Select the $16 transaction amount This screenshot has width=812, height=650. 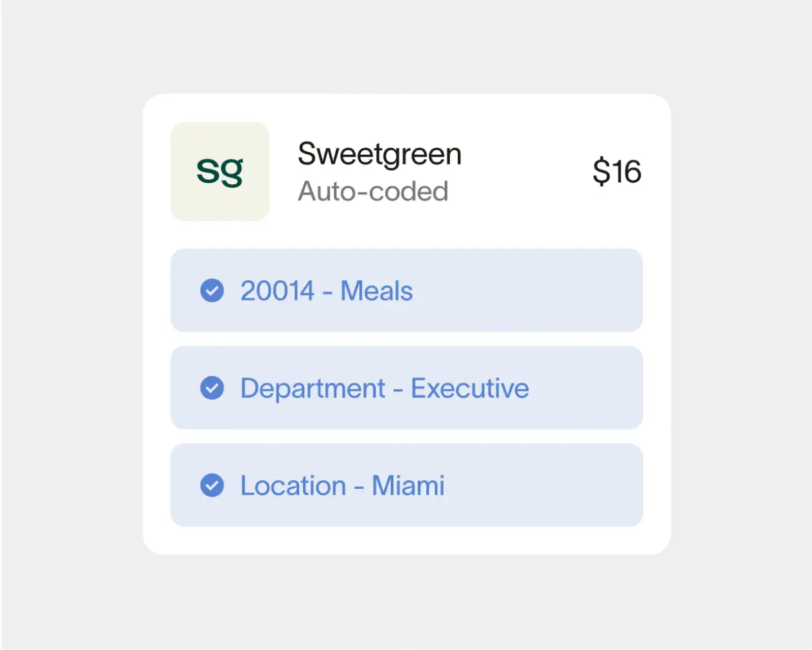617,171
